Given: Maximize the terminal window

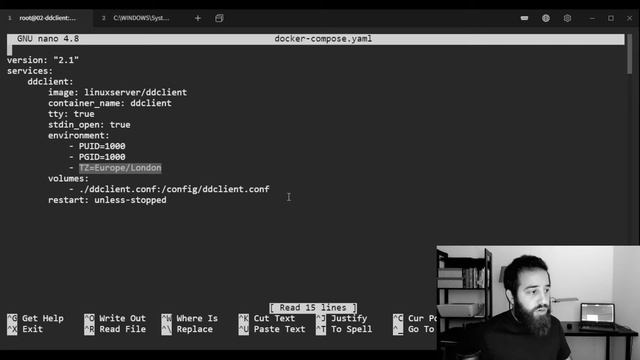Looking at the screenshot, I should click(x=611, y=18).
